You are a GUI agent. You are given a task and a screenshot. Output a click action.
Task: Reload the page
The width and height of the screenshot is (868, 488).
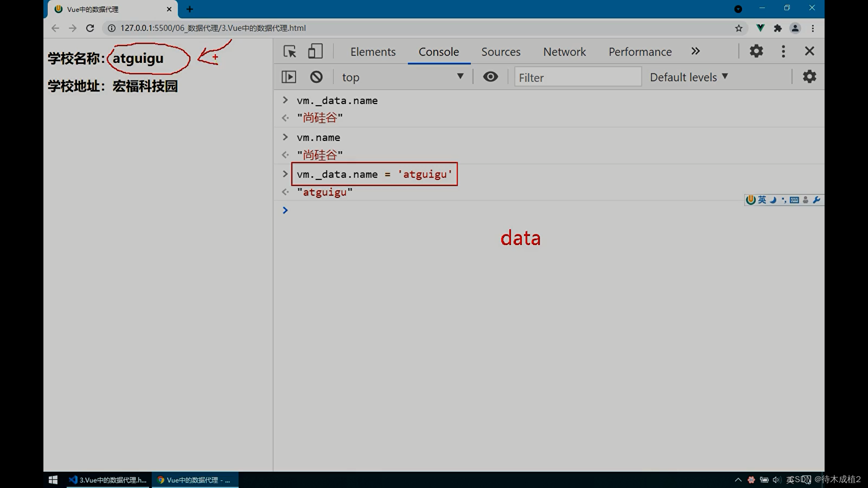coord(90,28)
